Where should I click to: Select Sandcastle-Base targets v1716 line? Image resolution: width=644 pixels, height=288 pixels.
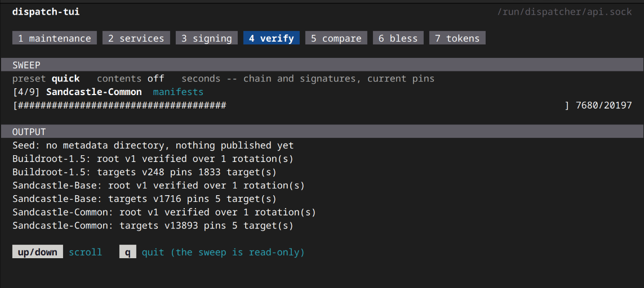[145, 199]
